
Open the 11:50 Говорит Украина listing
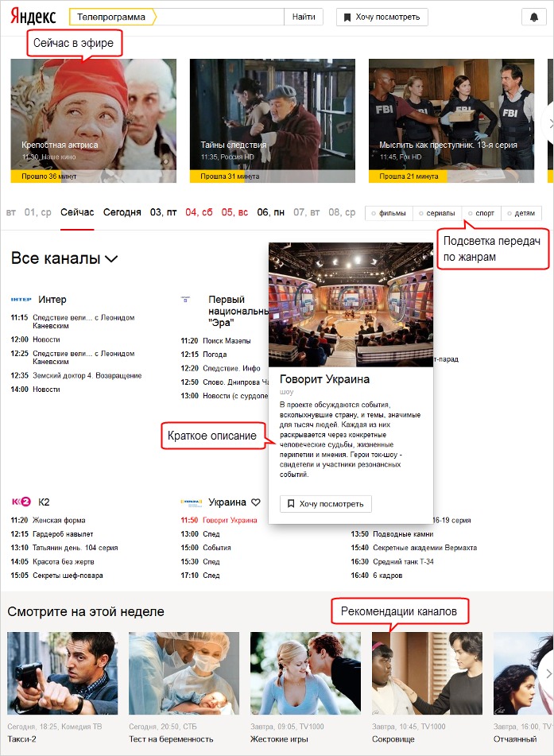coord(219,520)
